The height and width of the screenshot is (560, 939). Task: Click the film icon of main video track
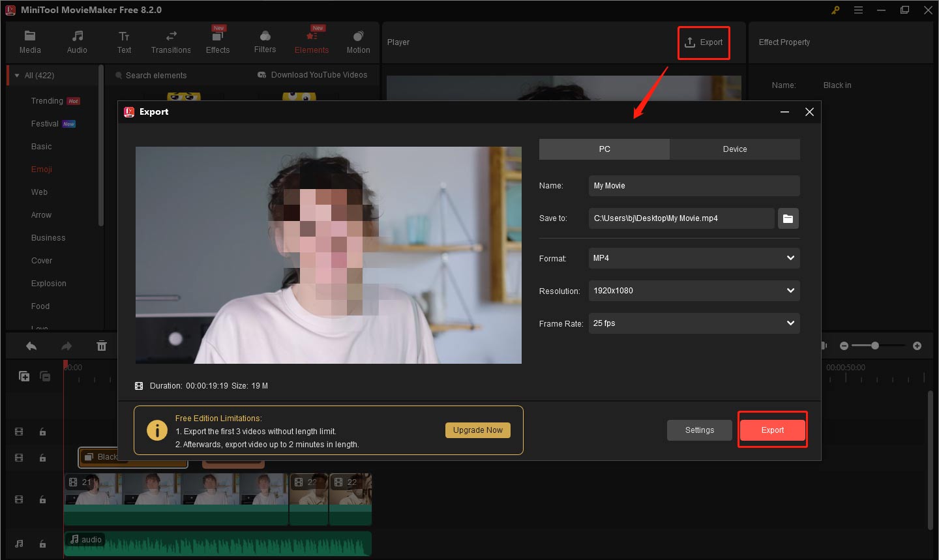point(19,500)
